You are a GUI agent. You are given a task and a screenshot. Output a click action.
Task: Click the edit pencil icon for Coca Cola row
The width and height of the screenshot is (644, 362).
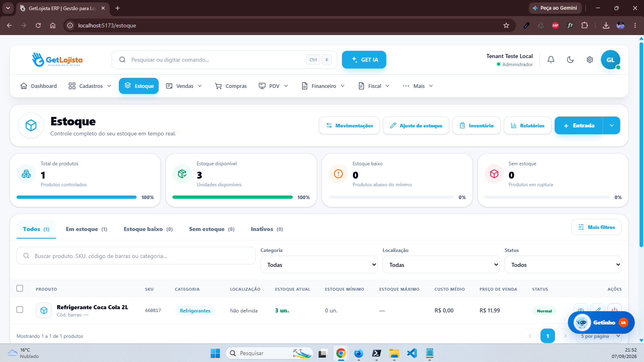tap(598, 310)
